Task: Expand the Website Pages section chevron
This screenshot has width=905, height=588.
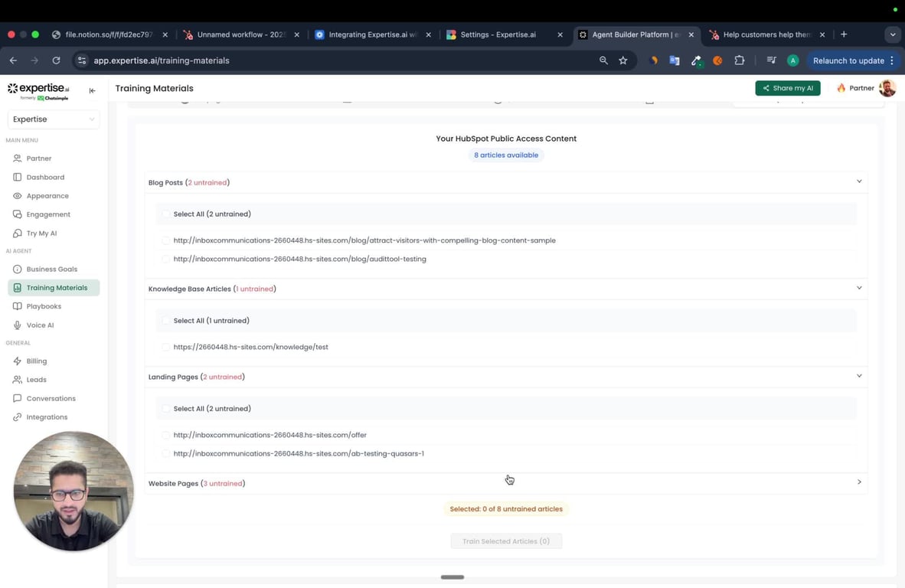Action: pyautogui.click(x=859, y=482)
